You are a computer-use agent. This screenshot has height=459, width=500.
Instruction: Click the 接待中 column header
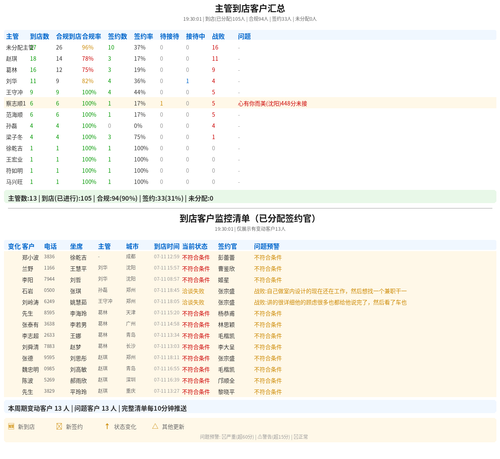pyautogui.click(x=195, y=36)
